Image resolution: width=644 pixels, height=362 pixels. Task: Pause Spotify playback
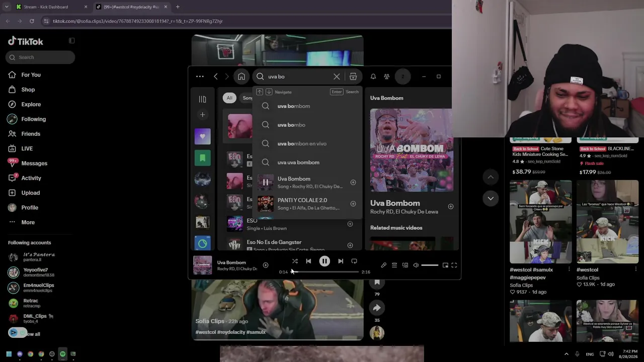pyautogui.click(x=325, y=261)
